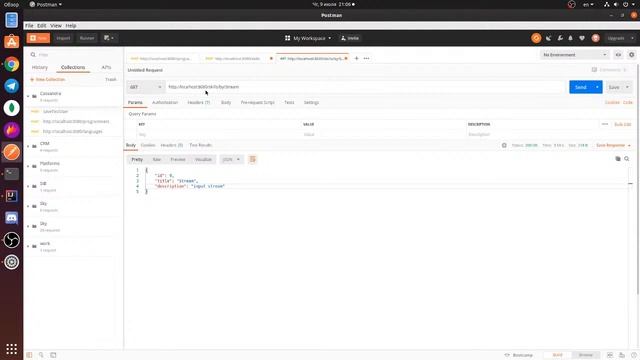Open the No Environment dropdown

[x=575, y=55]
